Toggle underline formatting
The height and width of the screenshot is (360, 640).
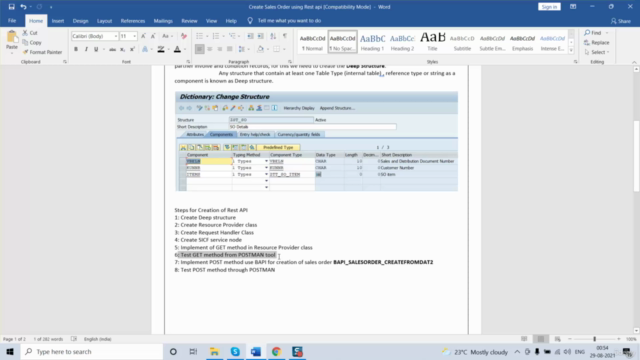click(x=96, y=49)
